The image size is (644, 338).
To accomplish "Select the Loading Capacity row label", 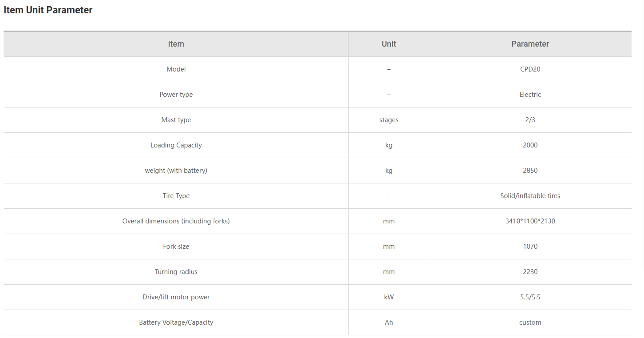I will (x=176, y=145).
